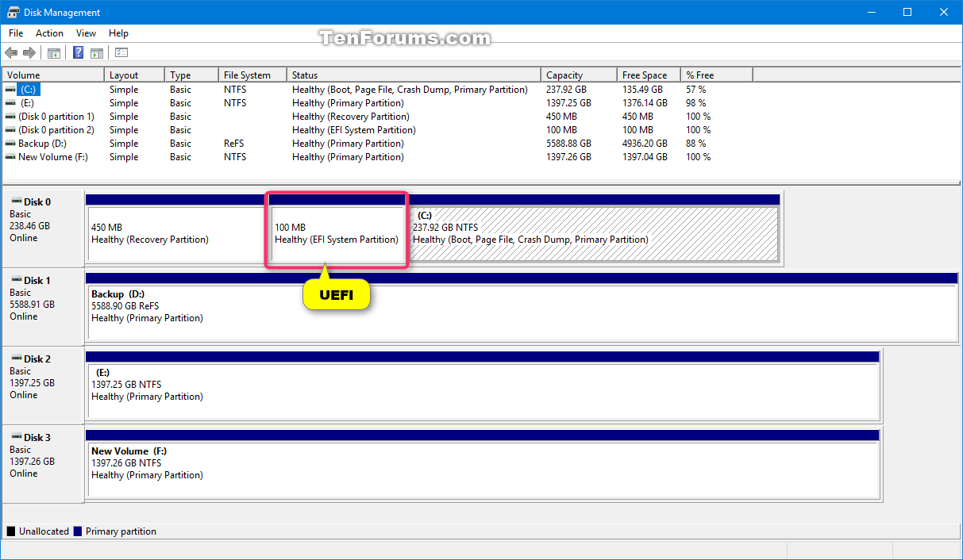The width and height of the screenshot is (963, 560).
Task: Click the Forward navigation arrow icon
Action: (29, 52)
